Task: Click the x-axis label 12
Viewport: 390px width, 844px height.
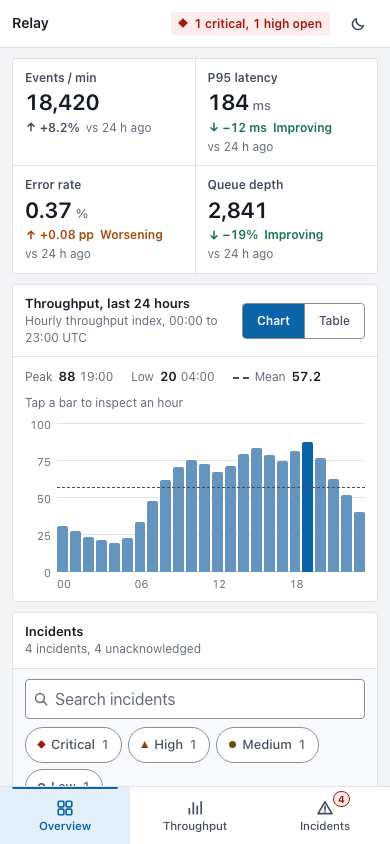Action: click(219, 585)
